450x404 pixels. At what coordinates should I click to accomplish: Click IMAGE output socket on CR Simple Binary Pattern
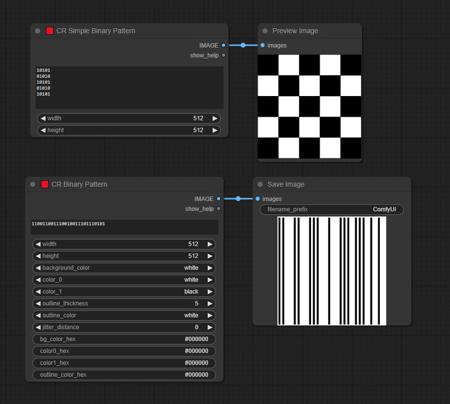[223, 45]
